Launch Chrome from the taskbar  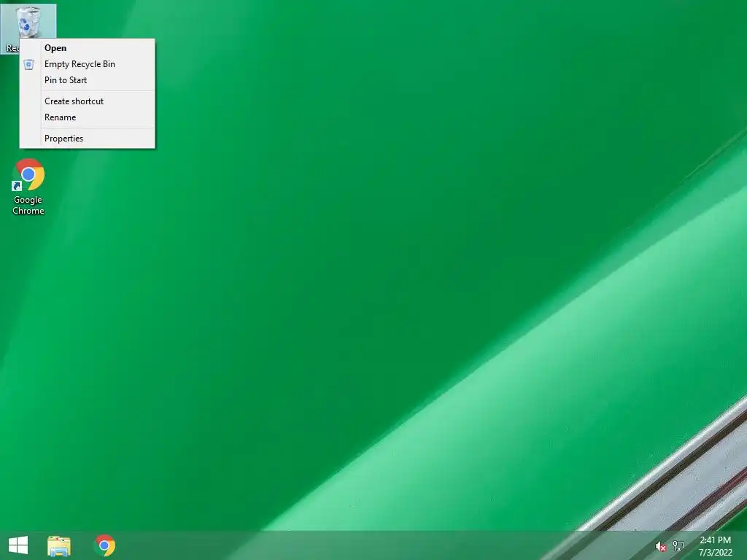coord(105,545)
